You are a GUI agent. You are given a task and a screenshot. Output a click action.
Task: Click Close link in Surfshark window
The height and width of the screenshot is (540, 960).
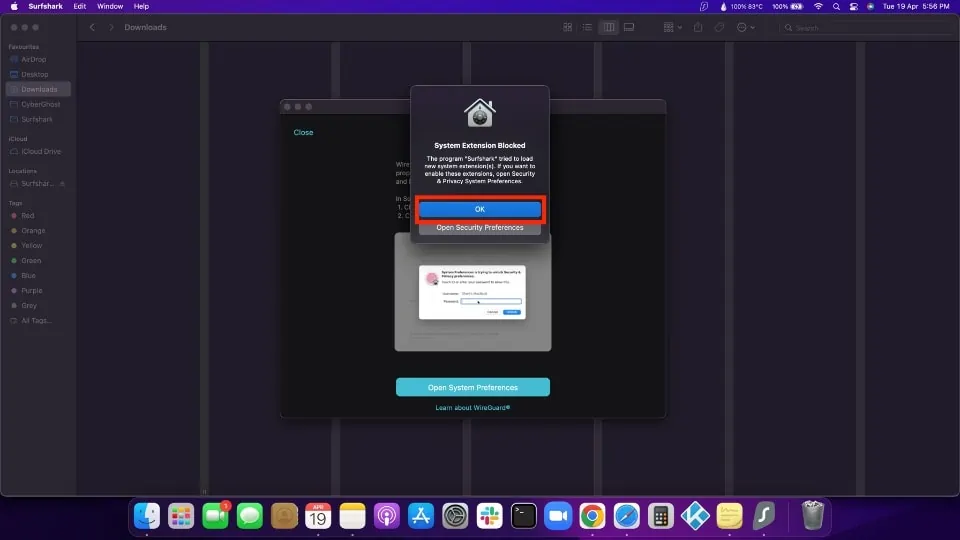point(303,132)
